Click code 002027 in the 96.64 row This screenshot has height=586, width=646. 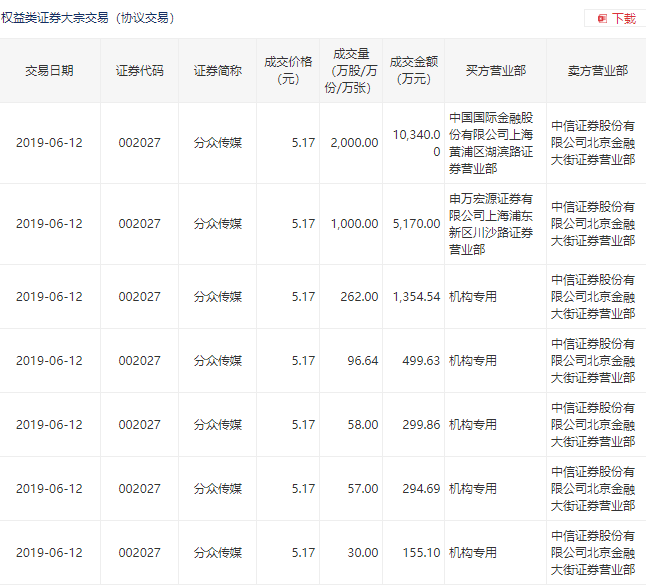pos(140,361)
